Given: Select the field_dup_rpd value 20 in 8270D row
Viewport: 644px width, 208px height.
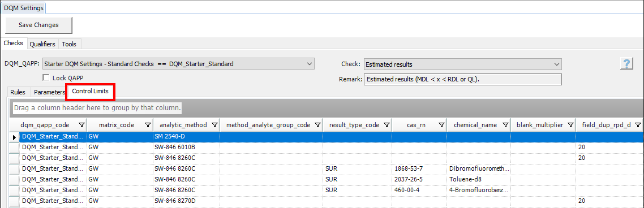Looking at the screenshot, I should [609, 201].
